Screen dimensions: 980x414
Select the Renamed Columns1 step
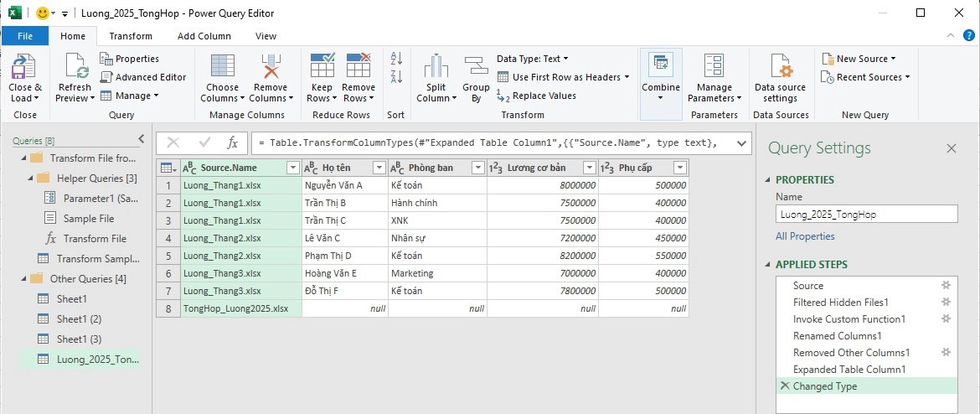(838, 335)
